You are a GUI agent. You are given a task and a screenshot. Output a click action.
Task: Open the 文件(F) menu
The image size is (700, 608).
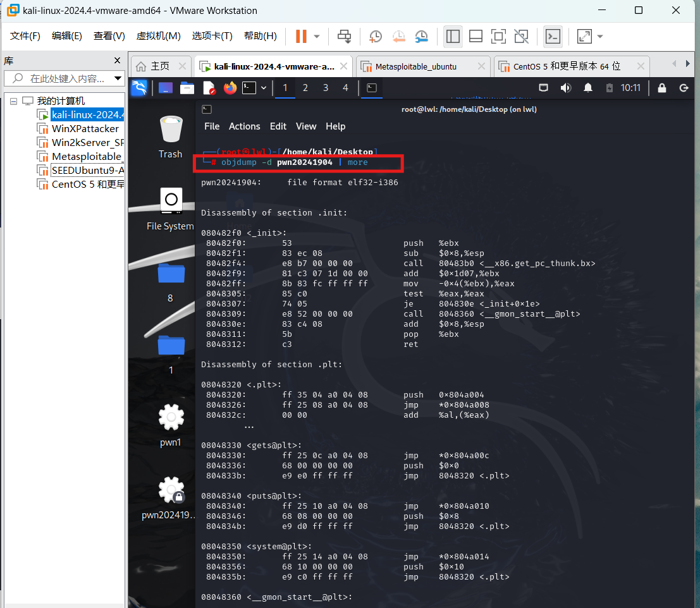coord(25,36)
